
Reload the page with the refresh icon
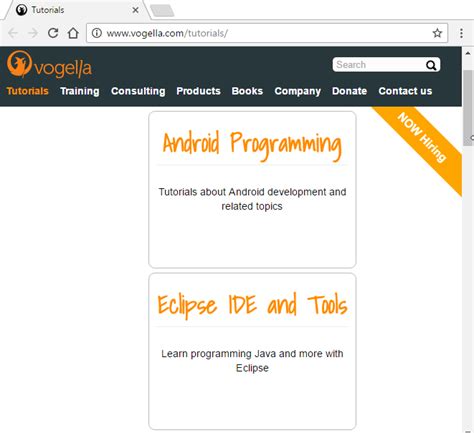click(x=53, y=33)
